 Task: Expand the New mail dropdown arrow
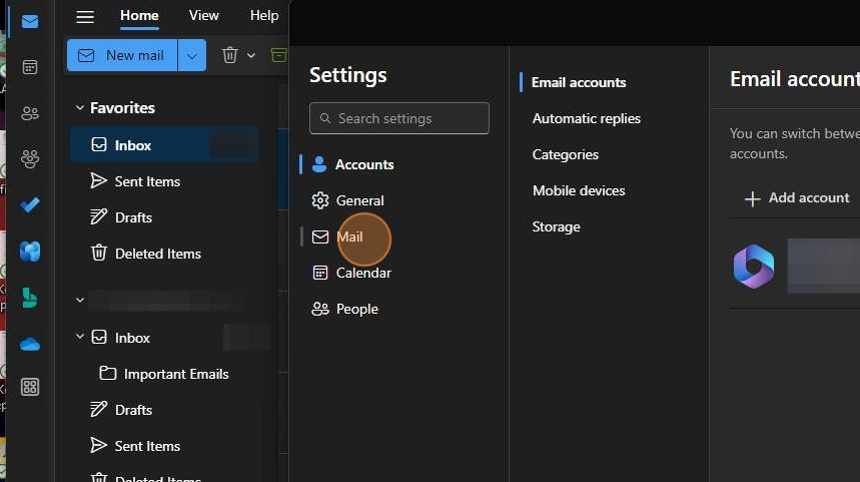[x=192, y=55]
